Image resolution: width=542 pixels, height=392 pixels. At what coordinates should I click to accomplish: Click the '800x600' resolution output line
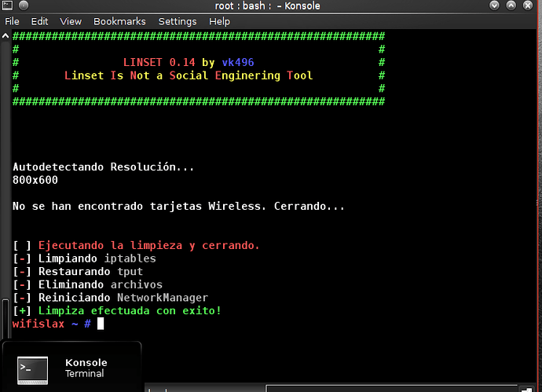click(35, 180)
